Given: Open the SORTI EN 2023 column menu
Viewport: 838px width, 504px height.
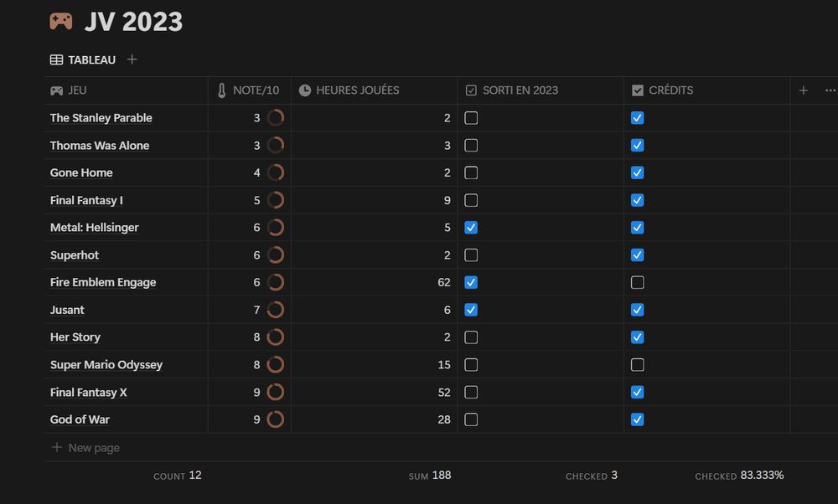Looking at the screenshot, I should pos(541,90).
